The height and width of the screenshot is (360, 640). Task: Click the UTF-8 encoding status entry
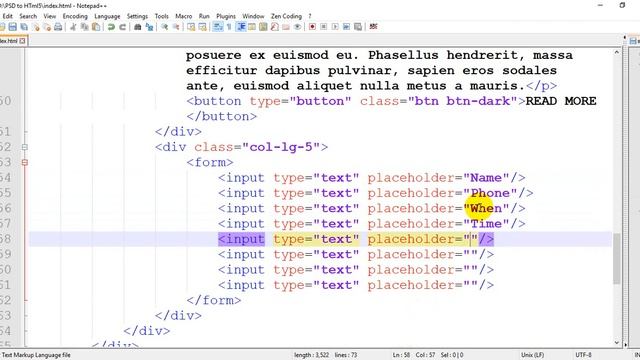pos(583,355)
